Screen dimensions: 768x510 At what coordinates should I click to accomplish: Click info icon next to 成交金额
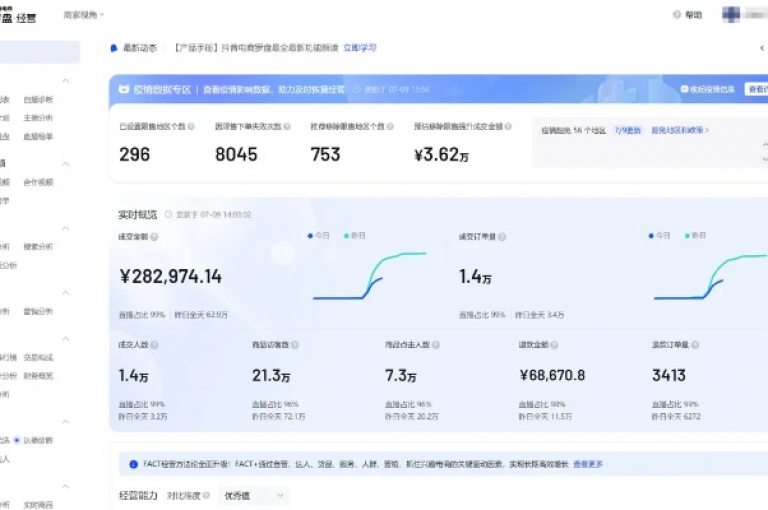154,237
